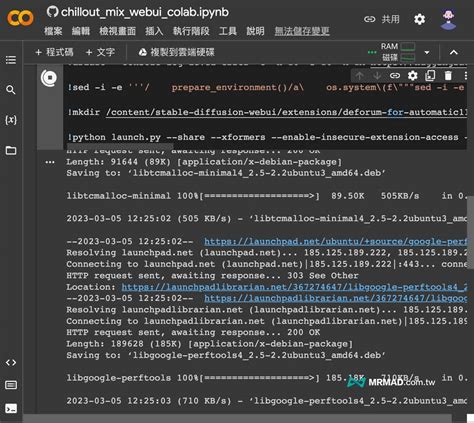The height and width of the screenshot is (423, 474).
Task: Open more cell actions menu
Action: coord(465,76)
